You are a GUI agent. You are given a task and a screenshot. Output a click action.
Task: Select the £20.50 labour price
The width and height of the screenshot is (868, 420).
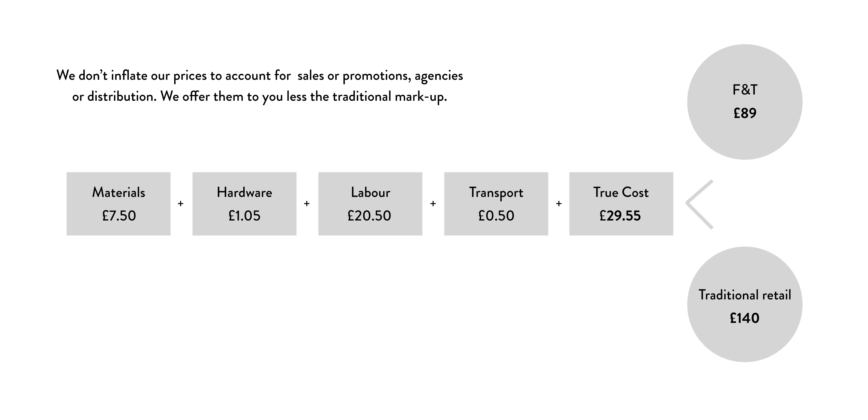369,216
